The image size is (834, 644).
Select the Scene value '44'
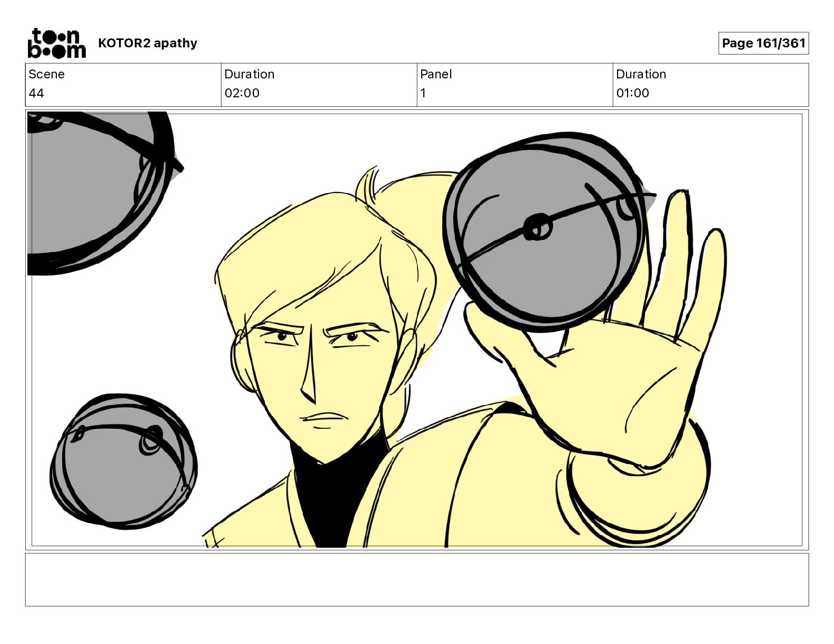click(36, 93)
